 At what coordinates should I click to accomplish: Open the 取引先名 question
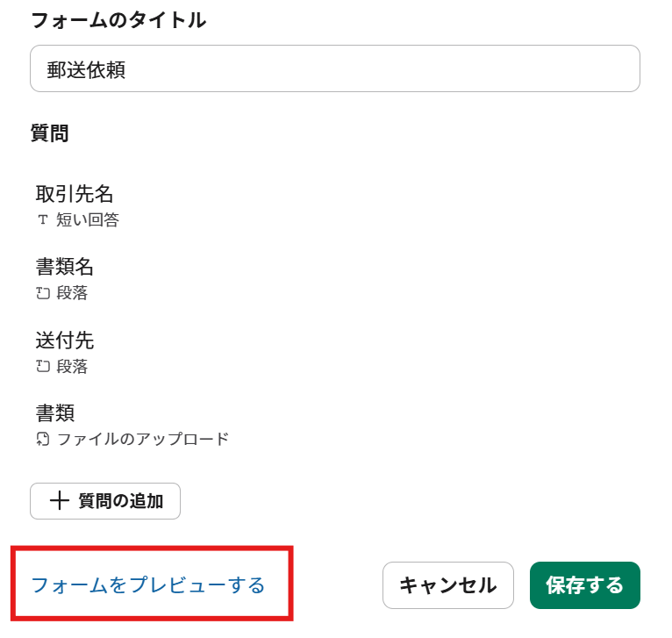coord(75,194)
